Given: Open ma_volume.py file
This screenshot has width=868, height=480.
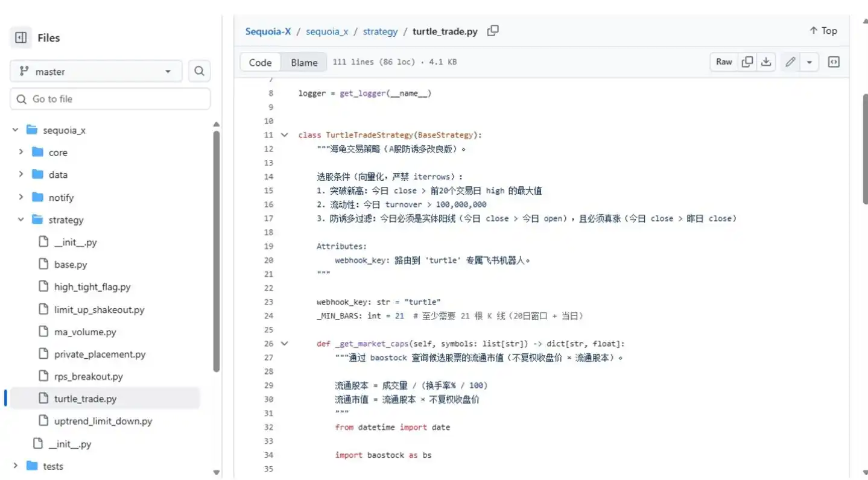Looking at the screenshot, I should click(85, 332).
